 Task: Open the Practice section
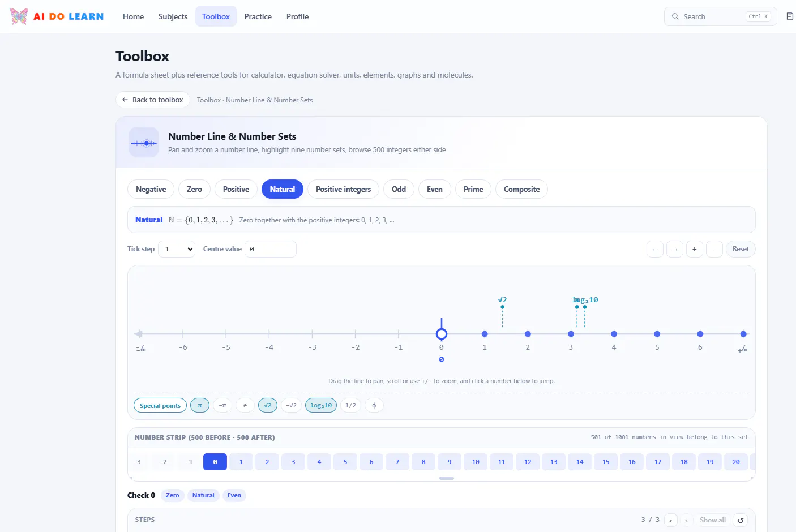tap(258, 16)
